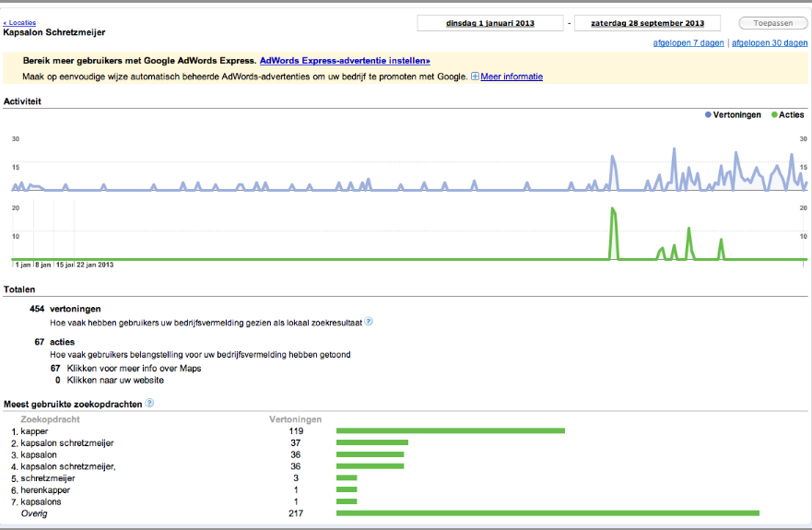This screenshot has height=530, width=812.
Task: Select the afgelopen 7 dagen range
Action: tap(688, 43)
